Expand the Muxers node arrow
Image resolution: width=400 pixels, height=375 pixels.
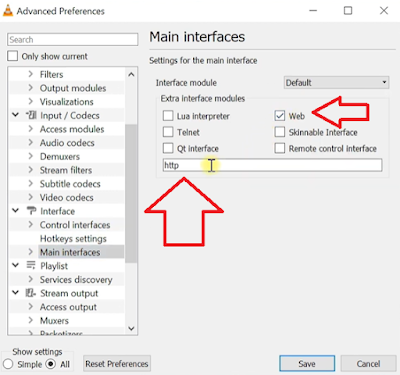point(31,320)
